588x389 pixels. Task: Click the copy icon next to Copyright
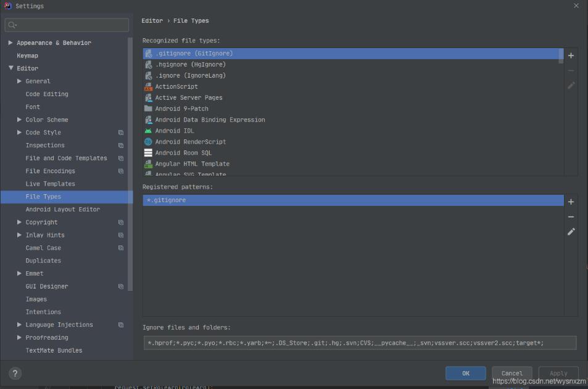121,222
